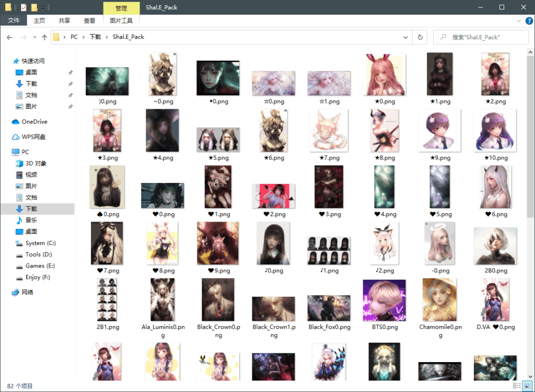Open the 文件 menu

(14, 20)
